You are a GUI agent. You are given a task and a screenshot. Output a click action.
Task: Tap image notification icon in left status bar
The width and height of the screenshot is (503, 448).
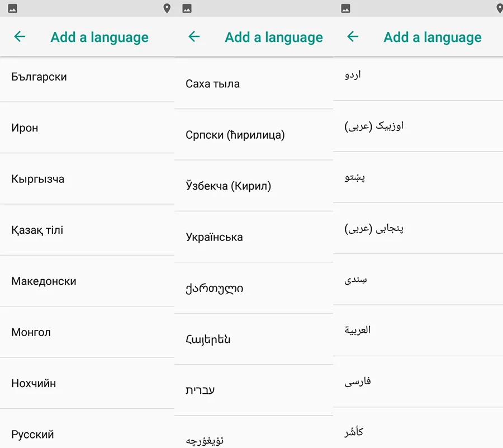point(12,8)
